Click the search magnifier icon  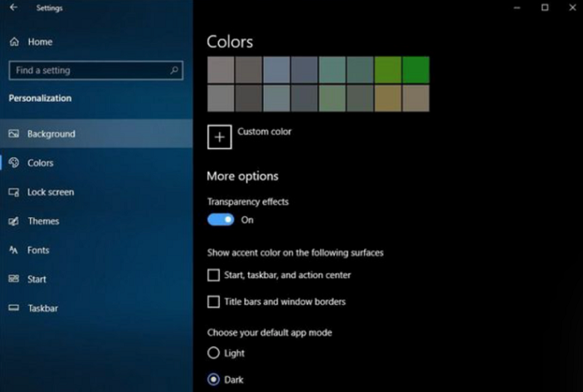click(174, 70)
